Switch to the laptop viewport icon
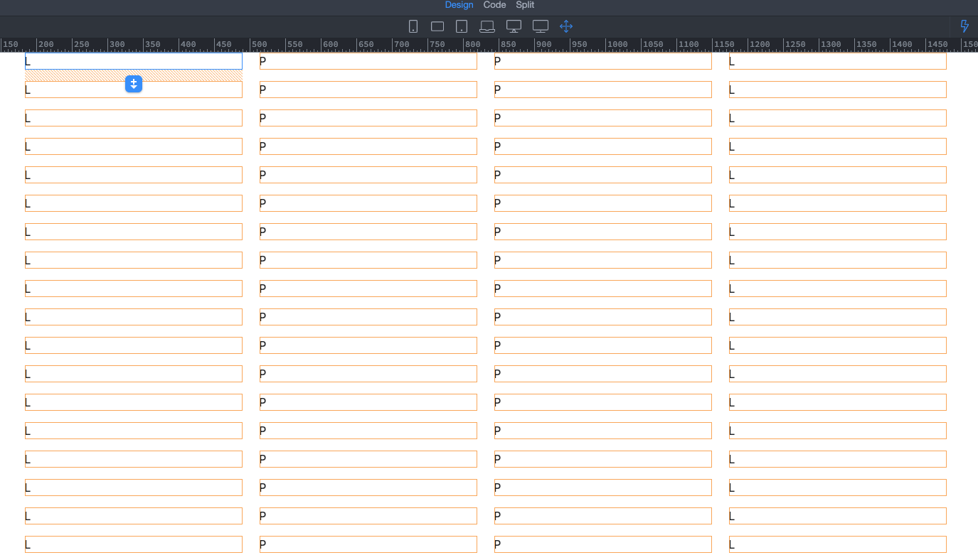 click(x=487, y=26)
